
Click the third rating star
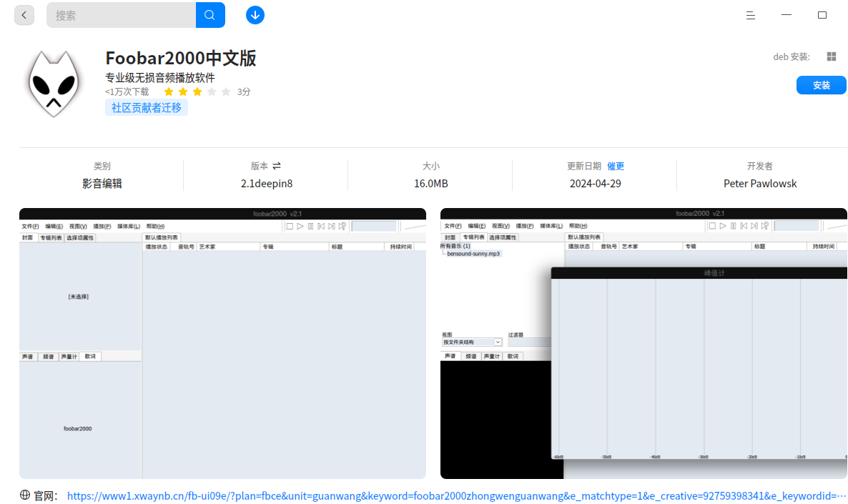pos(197,92)
